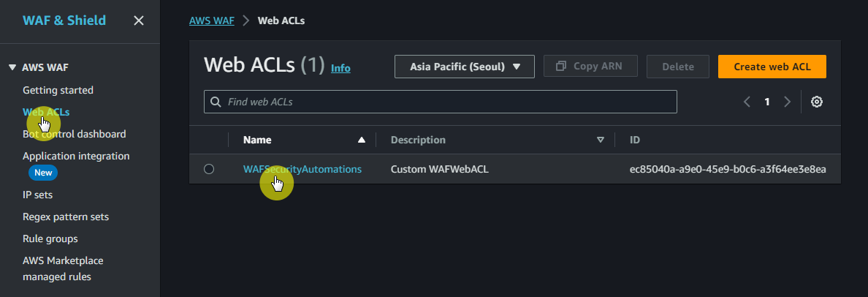Click the search magnifier icon
Viewport: 868px width, 297px height.
pos(216,102)
